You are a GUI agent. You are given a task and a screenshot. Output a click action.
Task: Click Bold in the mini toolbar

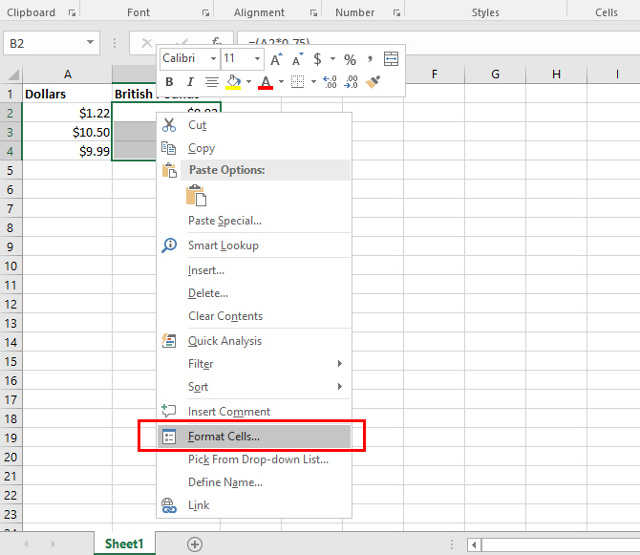coord(169,82)
